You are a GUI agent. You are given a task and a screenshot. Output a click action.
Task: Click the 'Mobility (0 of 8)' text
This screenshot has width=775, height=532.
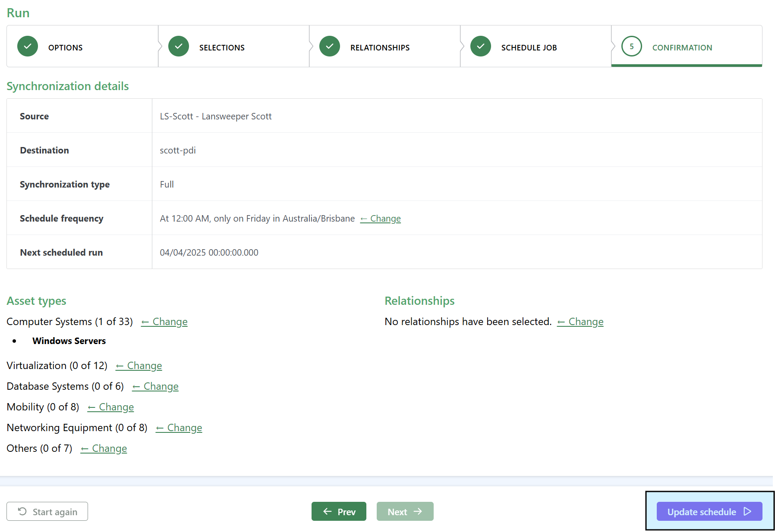(43, 407)
